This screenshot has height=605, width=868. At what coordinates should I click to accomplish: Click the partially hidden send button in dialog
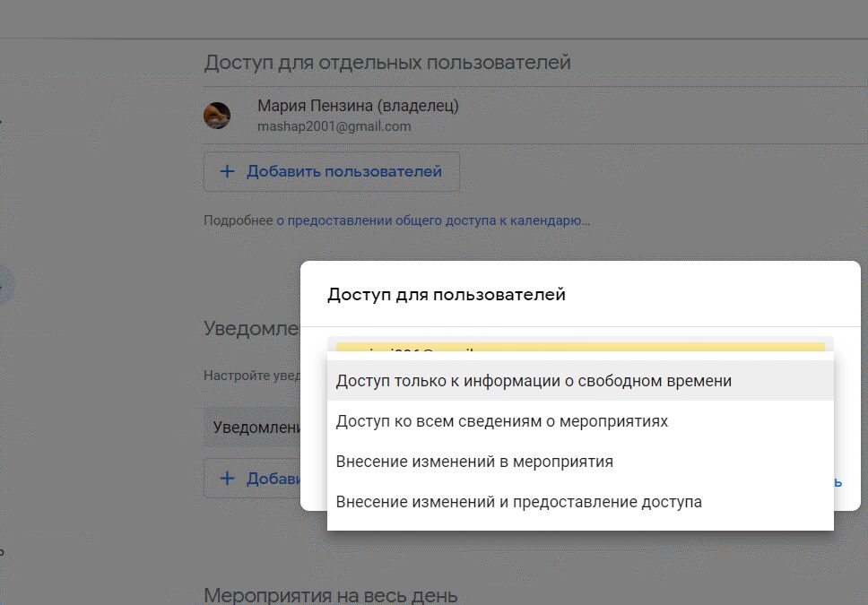[838, 482]
